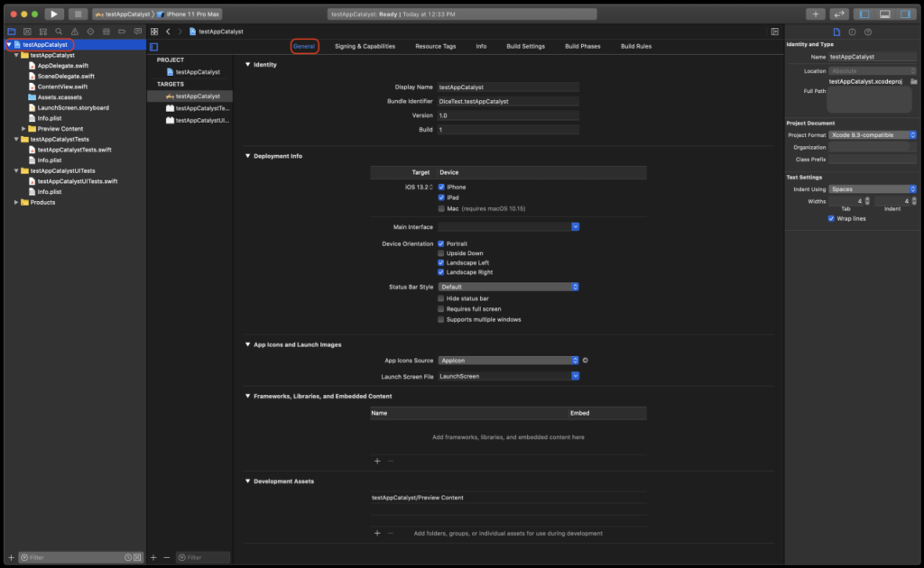924x568 pixels.
Task: Open the Resource Tags tab
Action: (x=436, y=47)
